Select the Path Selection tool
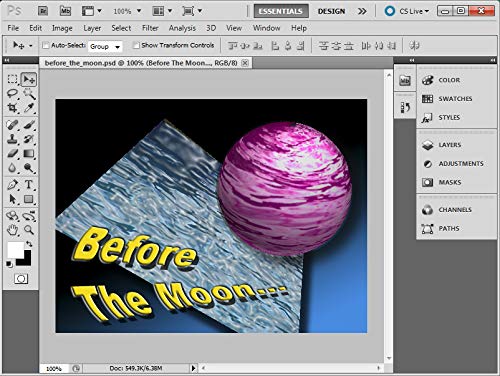The width and height of the screenshot is (500, 376). point(12,199)
